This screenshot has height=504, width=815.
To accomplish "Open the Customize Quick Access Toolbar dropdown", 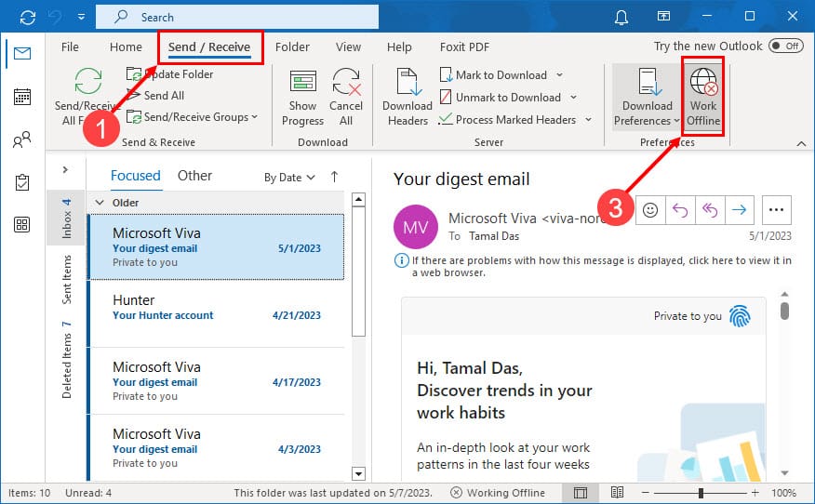I will click(x=81, y=17).
